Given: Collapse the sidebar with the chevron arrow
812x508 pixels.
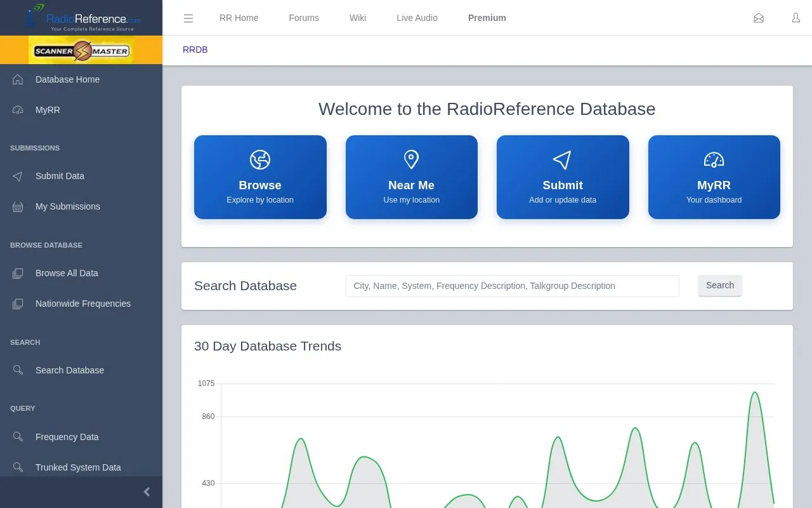Looking at the screenshot, I should click(147, 492).
